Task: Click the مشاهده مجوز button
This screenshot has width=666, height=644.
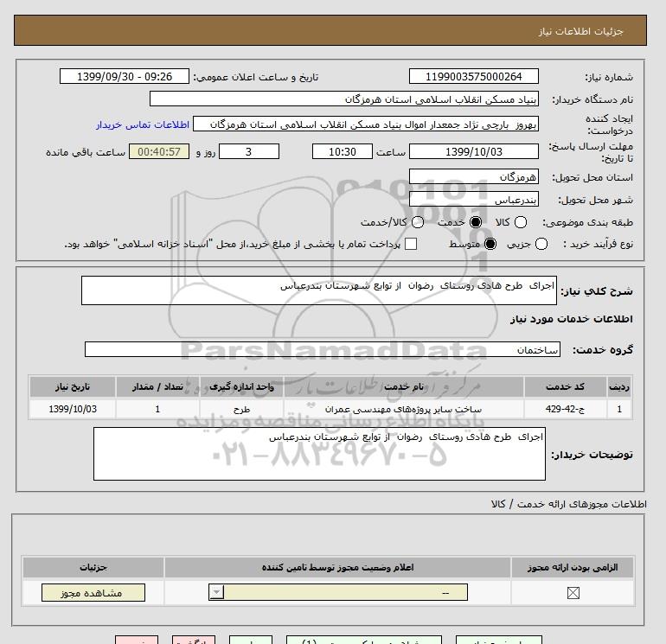Action: pyautogui.click(x=93, y=593)
